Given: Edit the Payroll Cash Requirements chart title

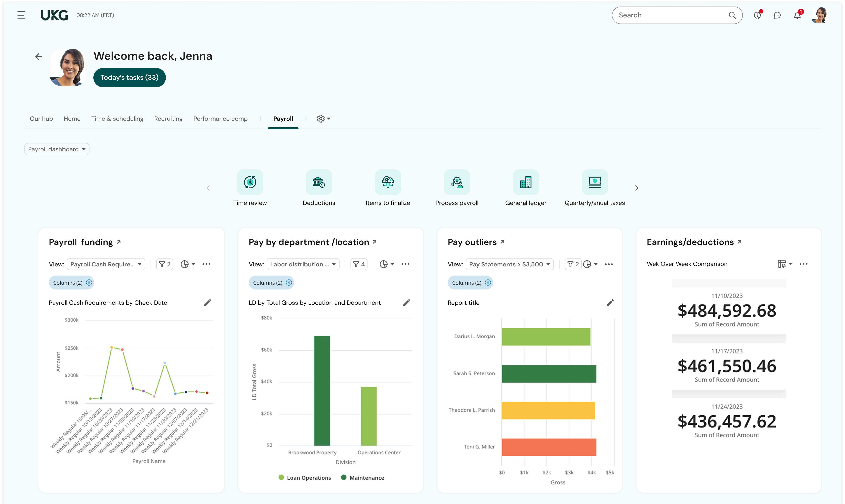Looking at the screenshot, I should click(x=207, y=303).
